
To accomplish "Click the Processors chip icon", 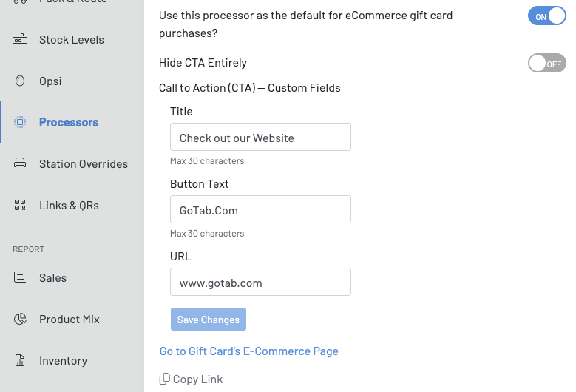I will pos(20,123).
